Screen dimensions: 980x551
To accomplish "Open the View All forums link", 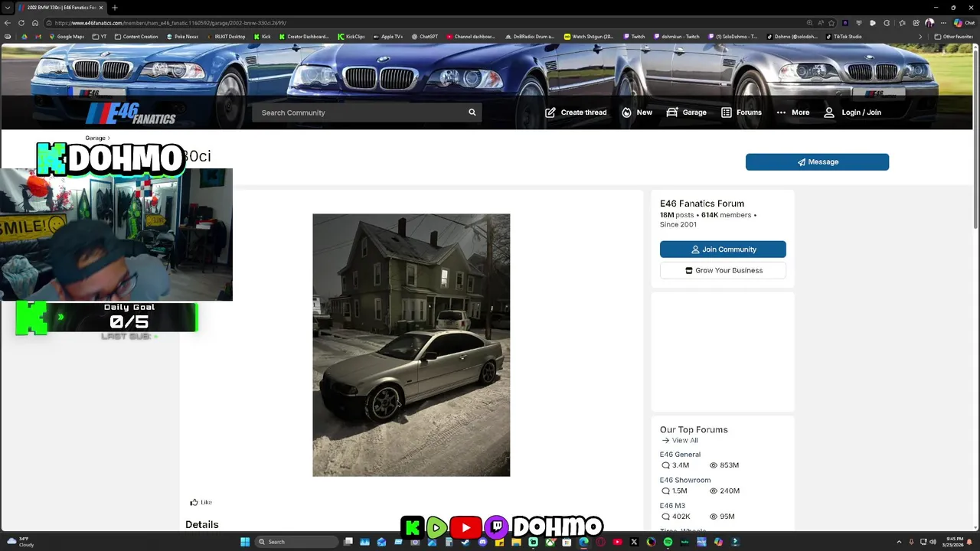I will point(680,440).
